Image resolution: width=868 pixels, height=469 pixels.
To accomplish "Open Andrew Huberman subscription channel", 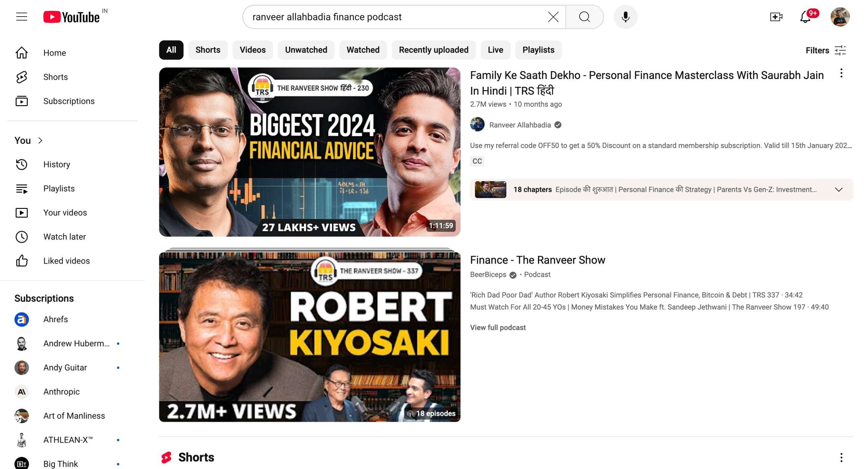I will coord(72,344).
